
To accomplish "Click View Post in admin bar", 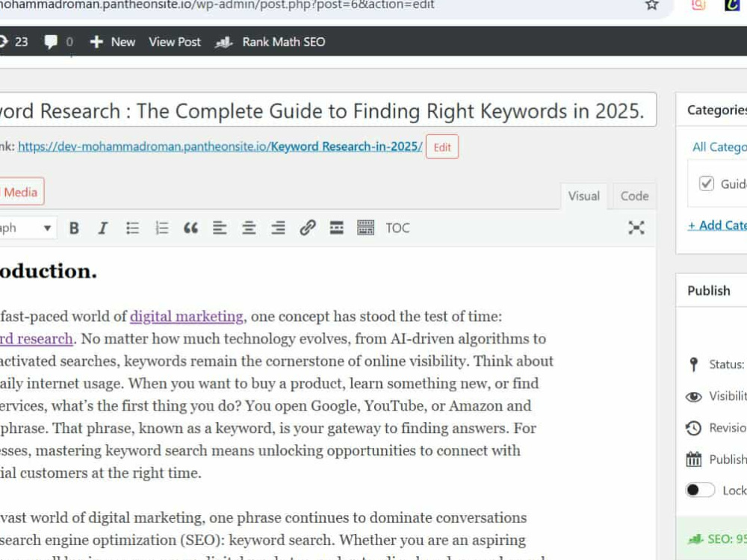I will tap(175, 42).
